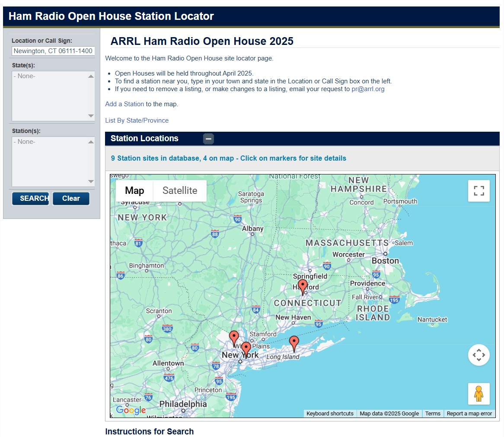Viewport: 504px width, 437px height.
Task: Click the Google logo on map
Action: point(131,410)
